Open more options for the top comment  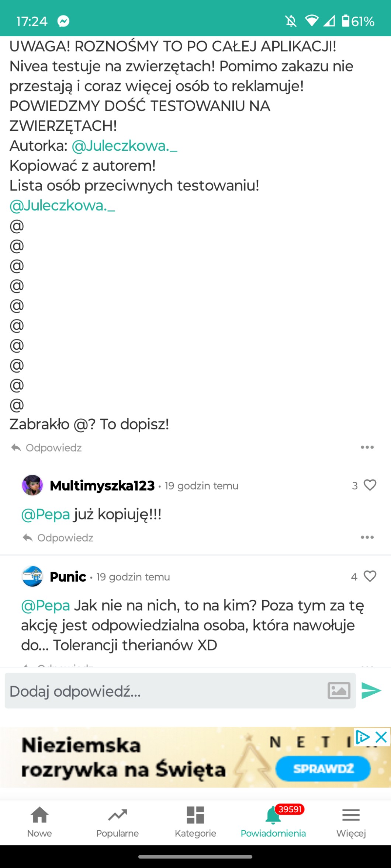tap(367, 447)
